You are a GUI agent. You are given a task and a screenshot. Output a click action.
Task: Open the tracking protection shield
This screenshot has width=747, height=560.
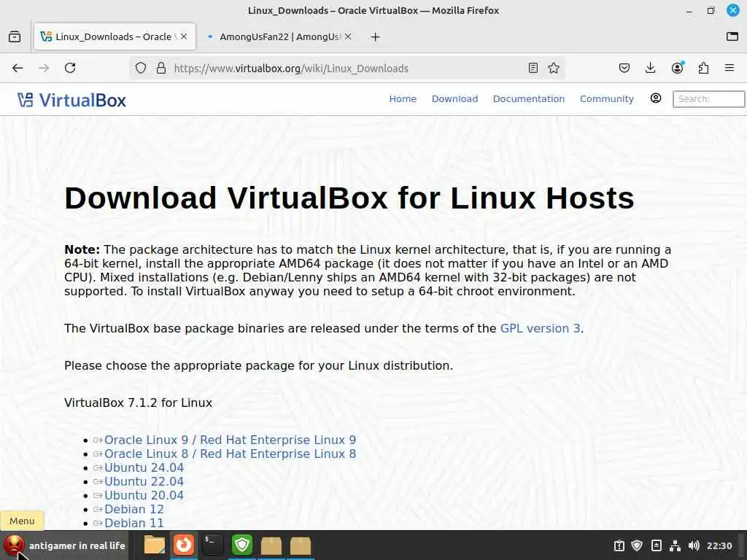pyautogui.click(x=141, y=68)
